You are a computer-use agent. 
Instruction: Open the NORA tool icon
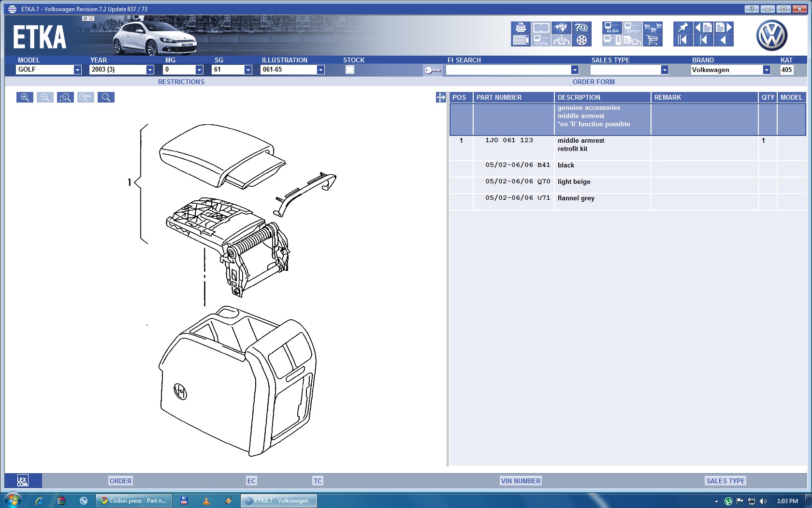541,40
